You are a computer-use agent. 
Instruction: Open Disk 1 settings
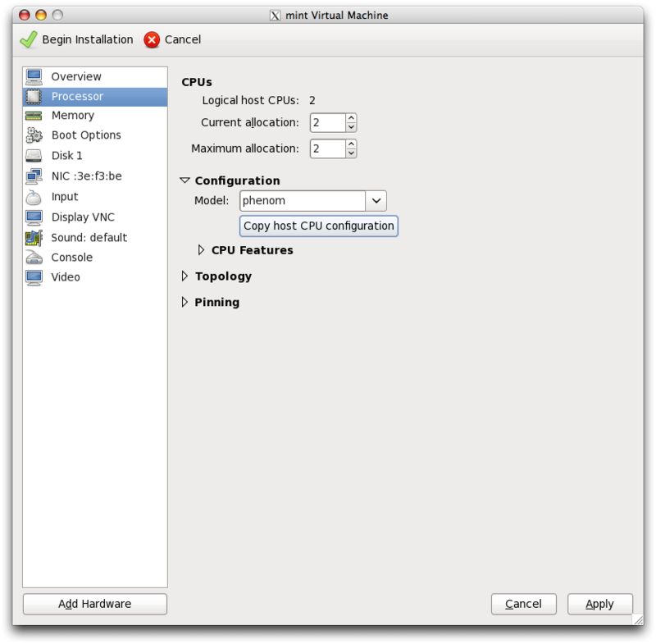pyautogui.click(x=95, y=156)
